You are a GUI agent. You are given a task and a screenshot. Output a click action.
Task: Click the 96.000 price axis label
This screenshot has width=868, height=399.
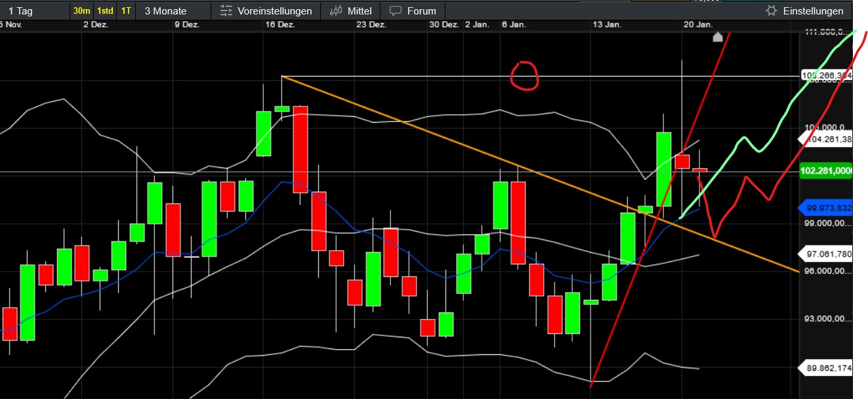tap(828, 271)
